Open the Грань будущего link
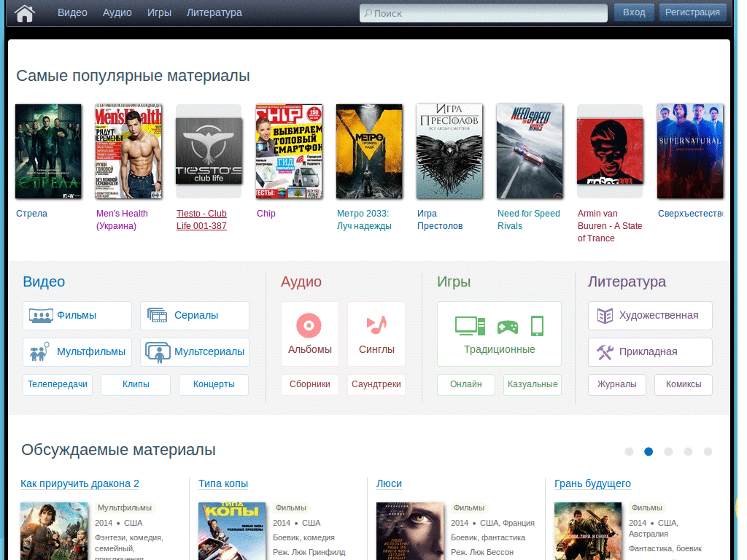The width and height of the screenshot is (747, 560). pyautogui.click(x=592, y=484)
